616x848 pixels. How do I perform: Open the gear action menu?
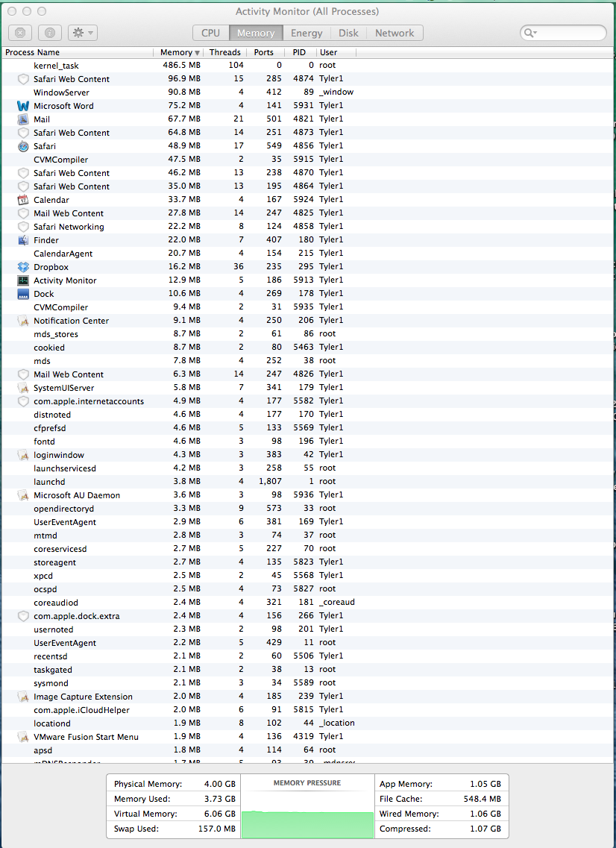click(x=82, y=33)
